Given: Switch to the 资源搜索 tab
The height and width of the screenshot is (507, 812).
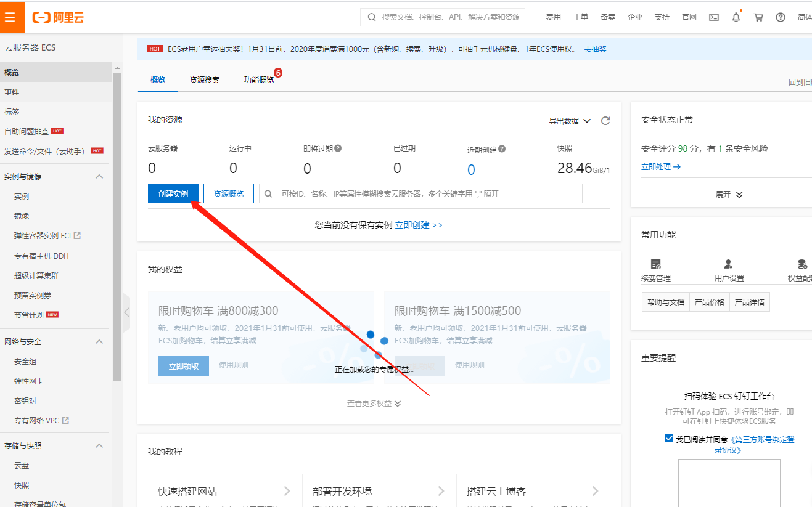Looking at the screenshot, I should point(205,80).
